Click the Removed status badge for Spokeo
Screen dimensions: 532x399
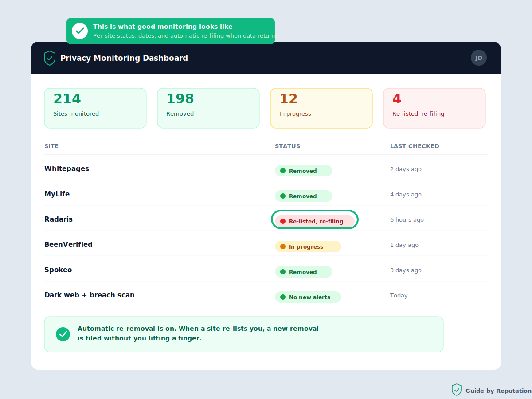(x=304, y=272)
